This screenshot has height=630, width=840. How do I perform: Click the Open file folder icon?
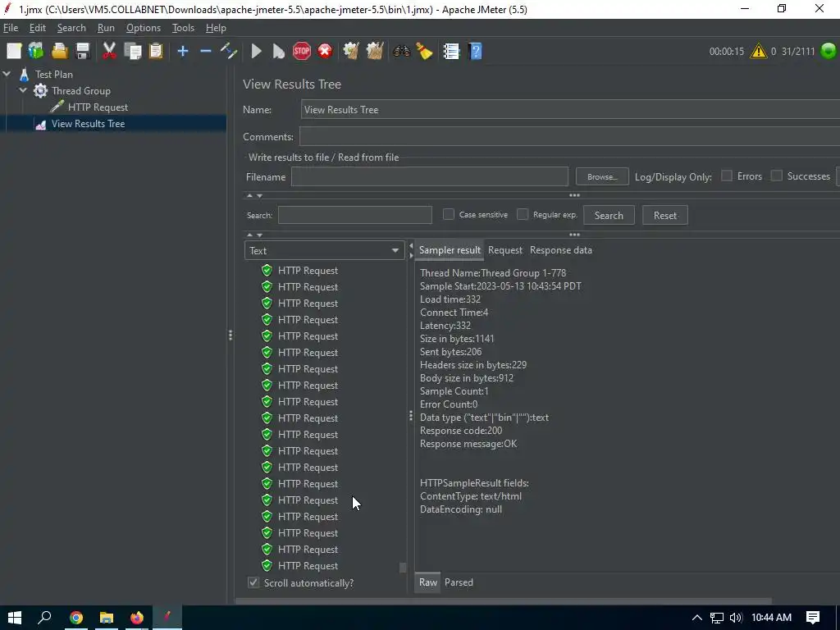59,52
